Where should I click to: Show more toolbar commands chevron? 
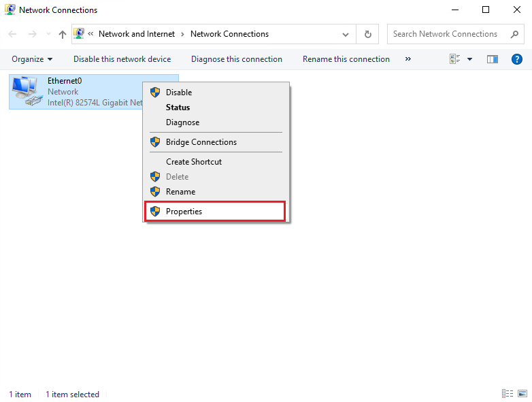(408, 59)
